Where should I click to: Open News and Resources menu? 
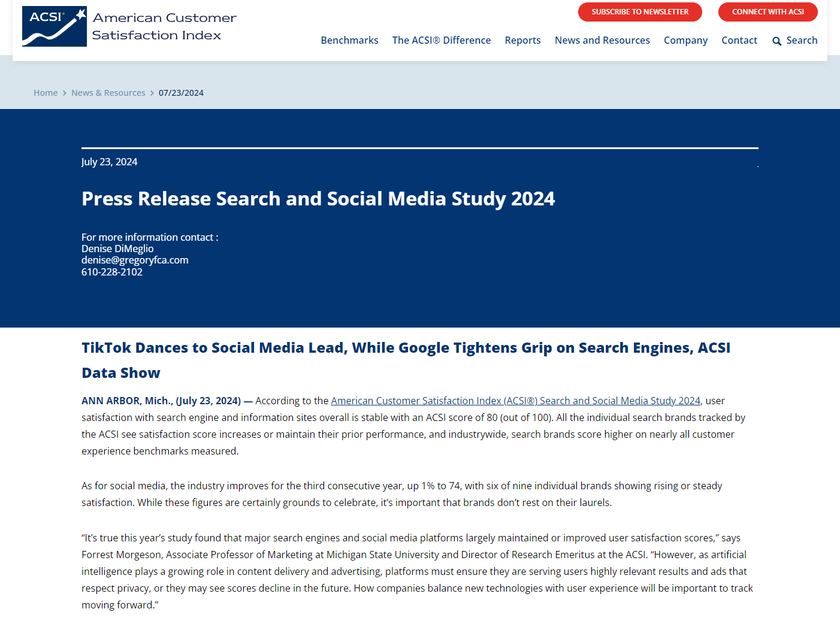point(602,40)
